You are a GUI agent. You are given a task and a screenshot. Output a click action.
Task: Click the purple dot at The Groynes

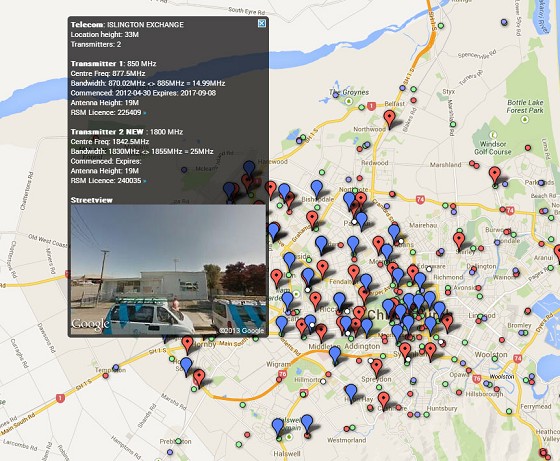pos(335,95)
